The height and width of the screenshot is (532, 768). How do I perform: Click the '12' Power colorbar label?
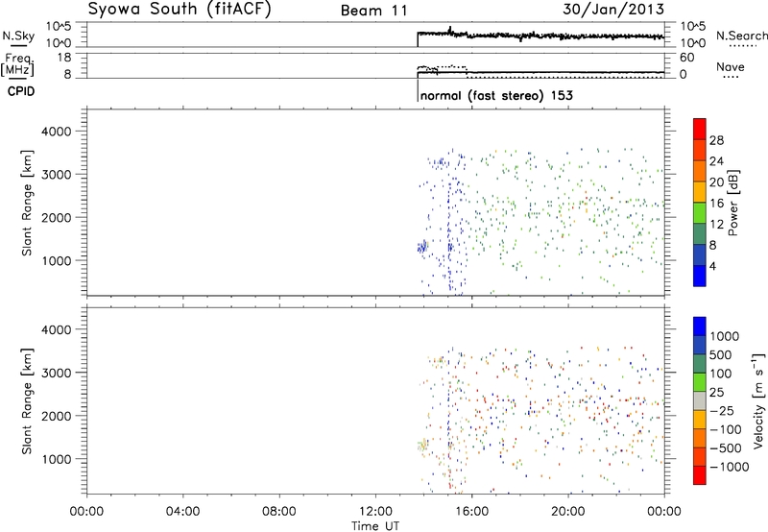tap(716, 225)
